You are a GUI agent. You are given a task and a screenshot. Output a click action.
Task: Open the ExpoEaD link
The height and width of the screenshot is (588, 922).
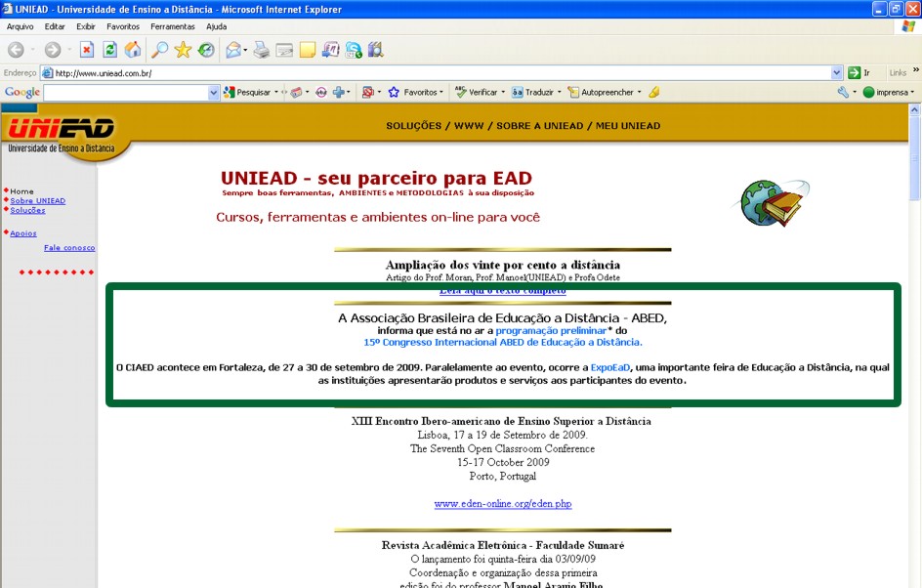point(610,367)
